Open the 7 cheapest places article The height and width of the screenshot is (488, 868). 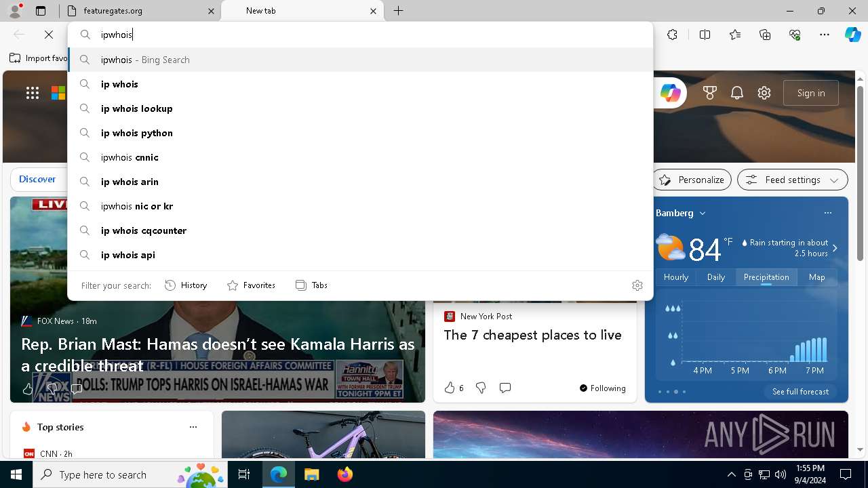pyautogui.click(x=532, y=335)
